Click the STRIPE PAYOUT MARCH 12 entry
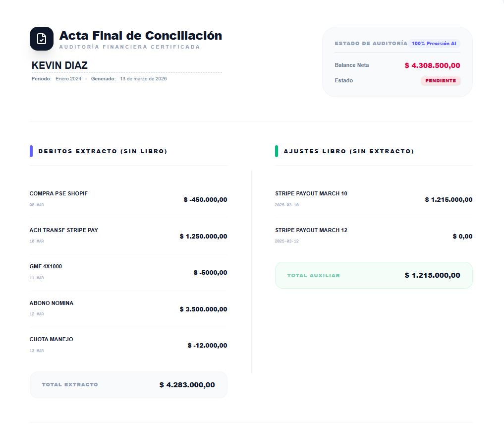 click(374, 236)
